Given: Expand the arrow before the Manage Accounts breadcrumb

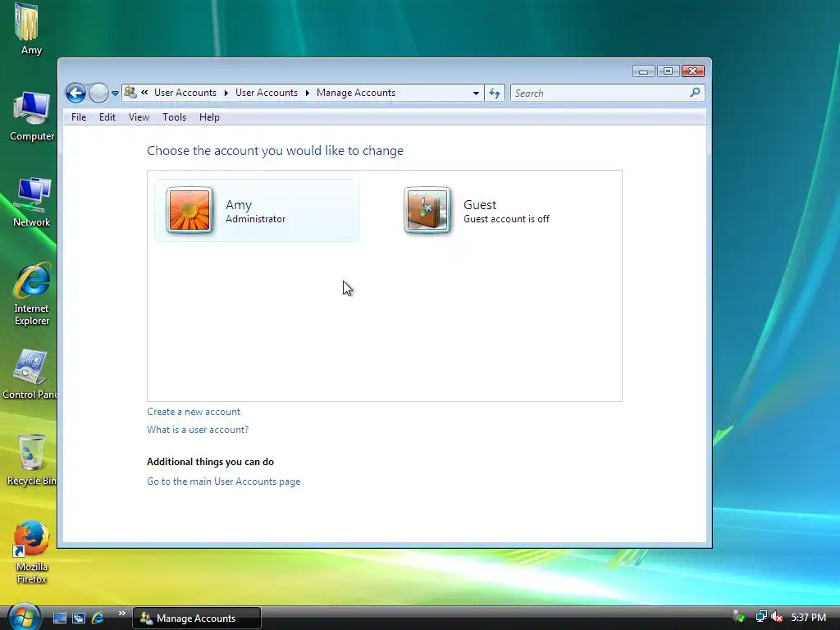Looking at the screenshot, I should point(308,93).
